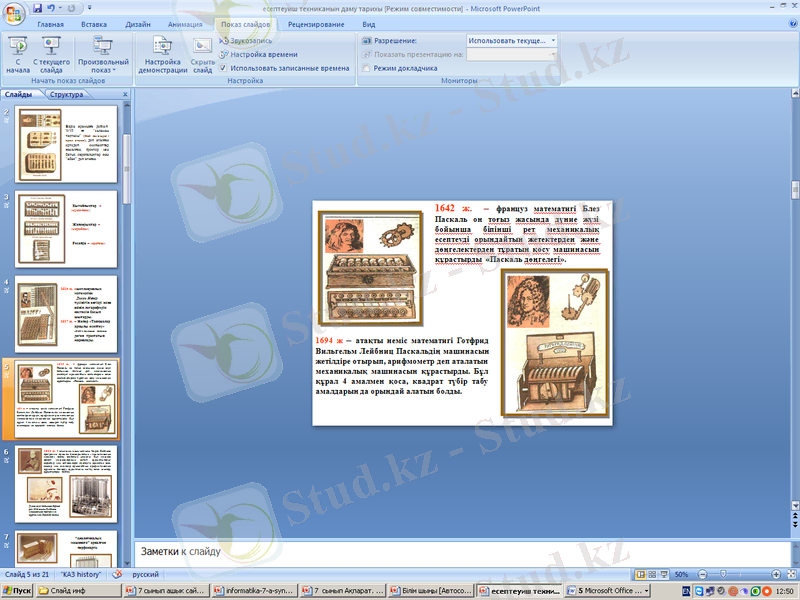The width and height of the screenshot is (800, 600).
Task: Click spell check icon in status bar
Action: 117,575
